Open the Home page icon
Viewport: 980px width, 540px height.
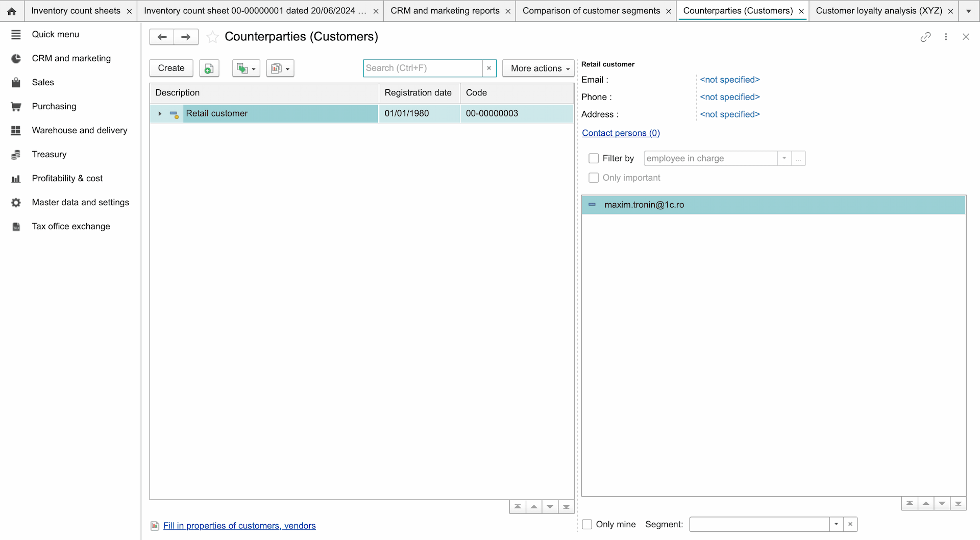coord(11,11)
